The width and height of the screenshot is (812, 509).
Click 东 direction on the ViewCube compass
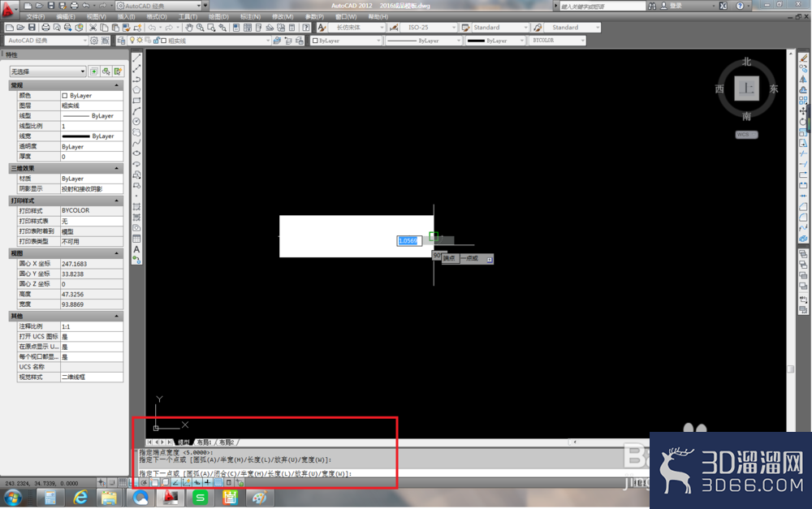tap(774, 88)
